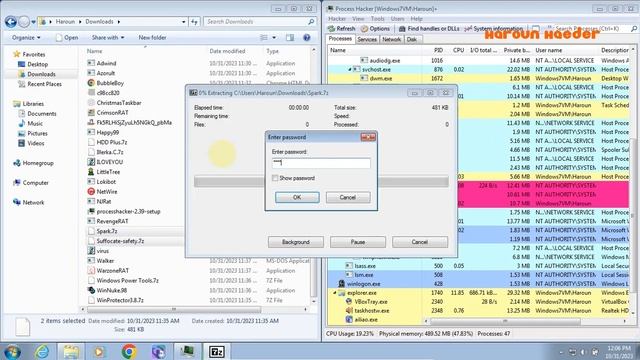Expand the view options dropdown arrow
The height and width of the screenshot is (360, 640).
[x=274, y=38]
